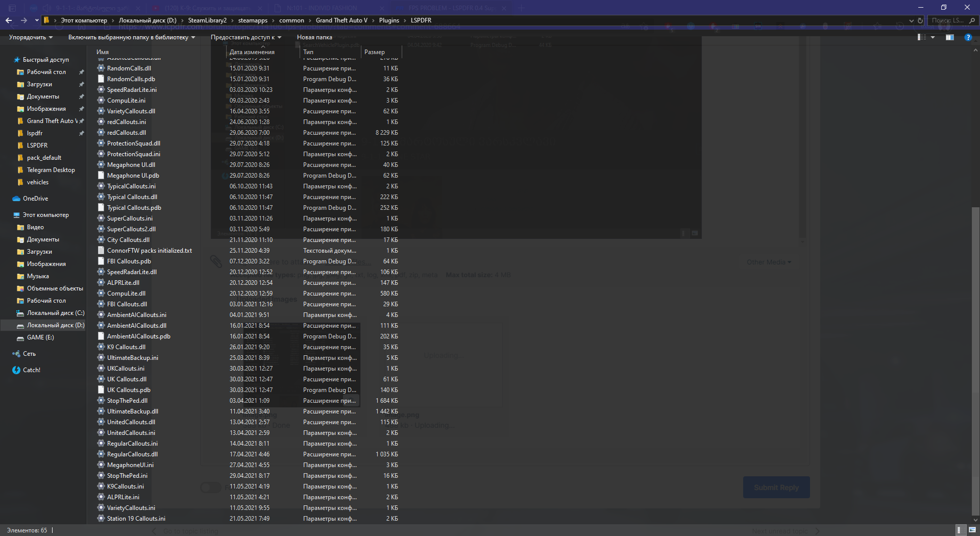Select the Plugins breadcrumb segment

tap(389, 20)
